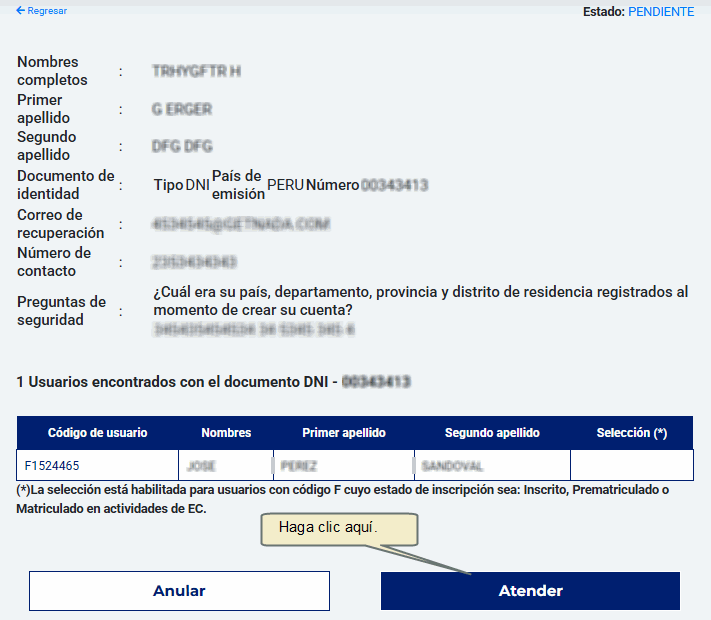Click the recovery email address value
Screen dimensions: 711x620
click(x=240, y=224)
